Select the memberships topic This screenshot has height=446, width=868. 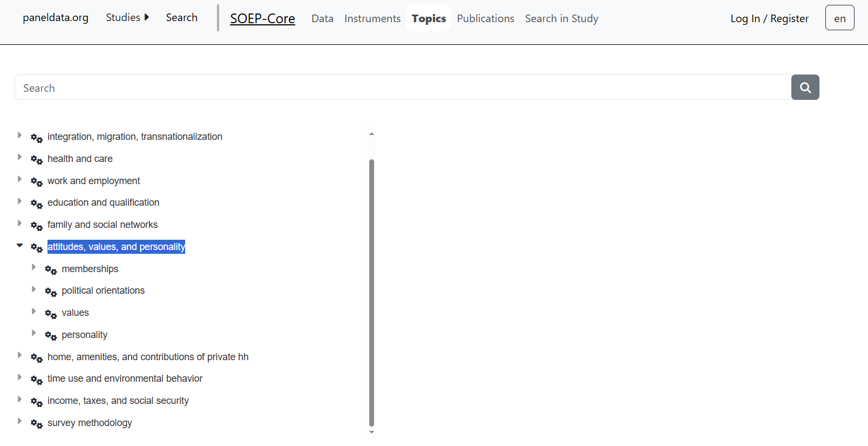coord(90,269)
